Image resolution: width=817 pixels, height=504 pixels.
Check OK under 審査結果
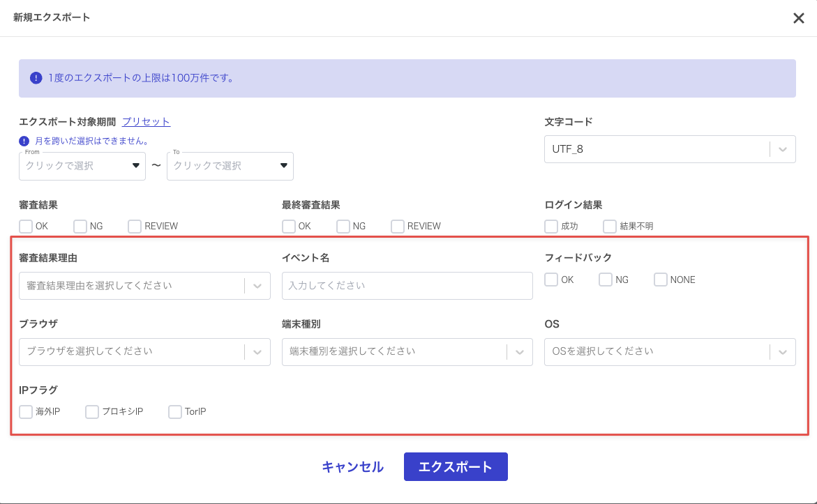(26, 227)
